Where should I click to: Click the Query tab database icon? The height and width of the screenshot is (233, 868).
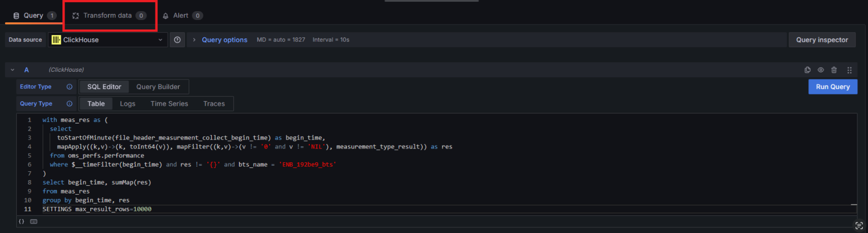point(16,16)
